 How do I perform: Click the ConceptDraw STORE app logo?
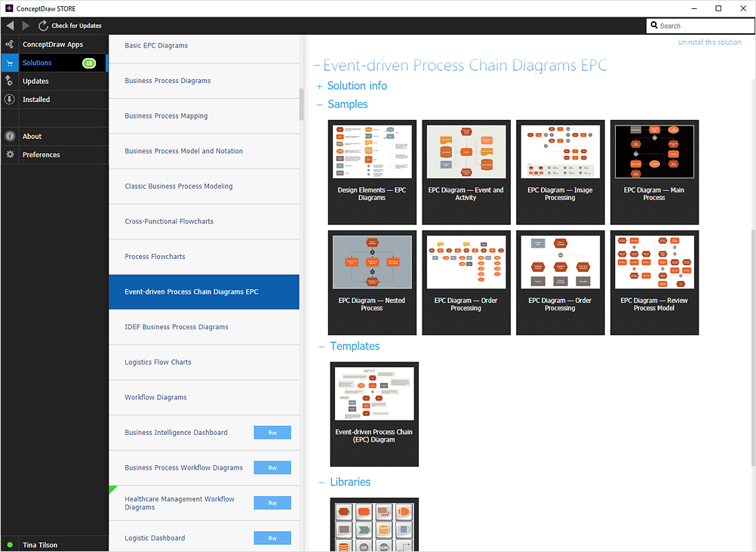9,8
